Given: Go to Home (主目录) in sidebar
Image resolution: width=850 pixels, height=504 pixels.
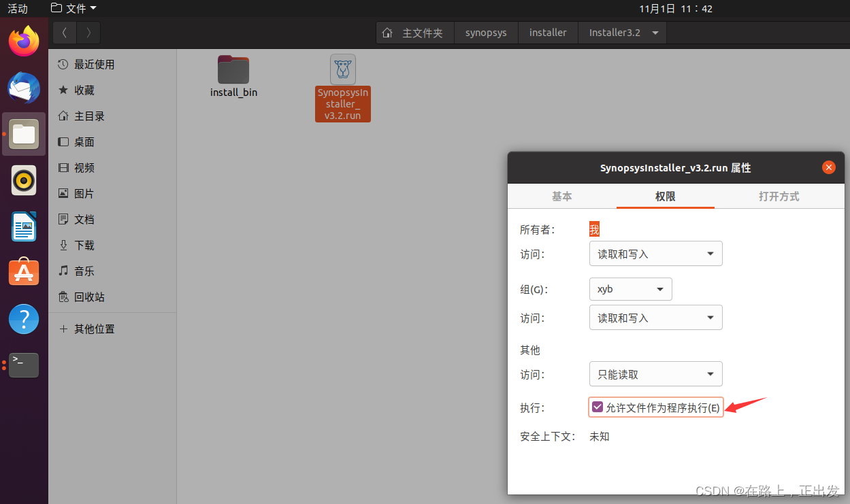Looking at the screenshot, I should 112,116.
